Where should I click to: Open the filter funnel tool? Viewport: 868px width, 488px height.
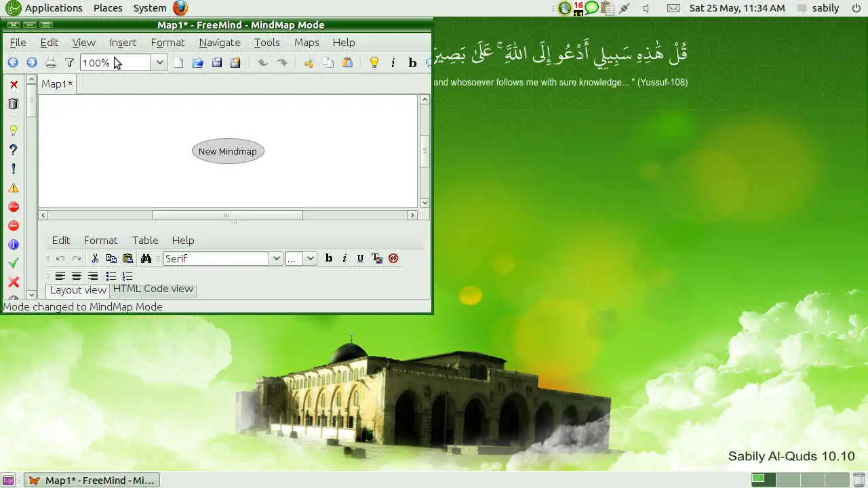69,62
